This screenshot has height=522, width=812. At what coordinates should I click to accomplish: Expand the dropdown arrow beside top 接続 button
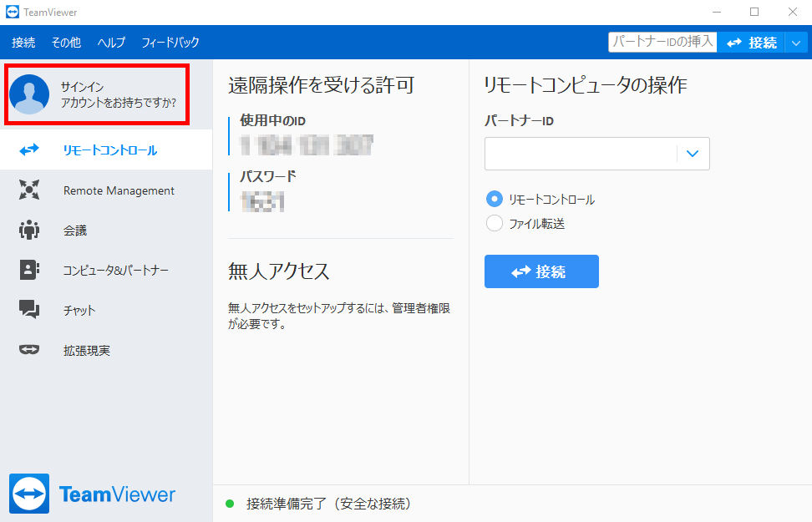tap(796, 43)
